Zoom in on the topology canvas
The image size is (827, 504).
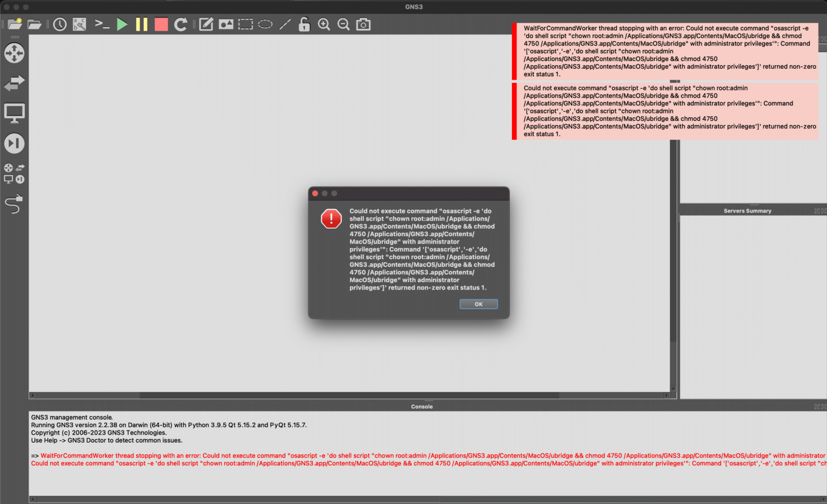(324, 24)
